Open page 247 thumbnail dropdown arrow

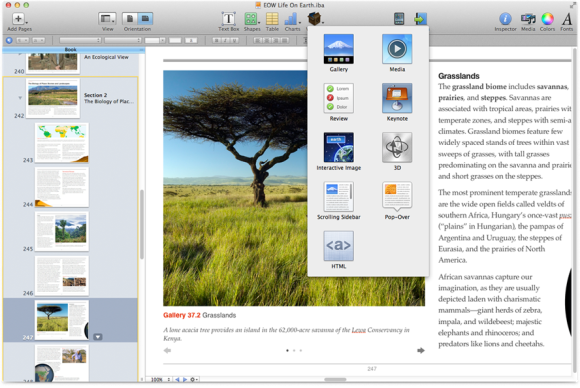coord(98,337)
